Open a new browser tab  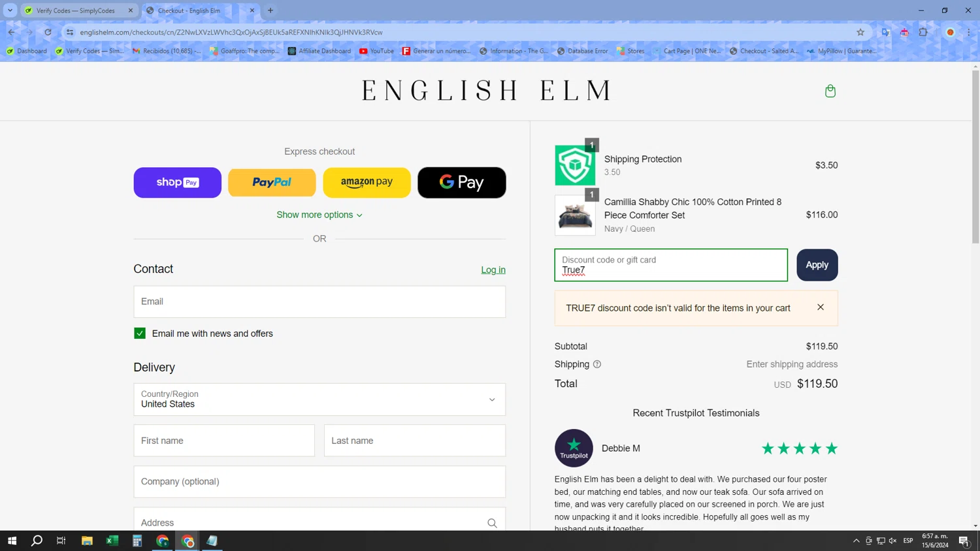click(x=270, y=10)
